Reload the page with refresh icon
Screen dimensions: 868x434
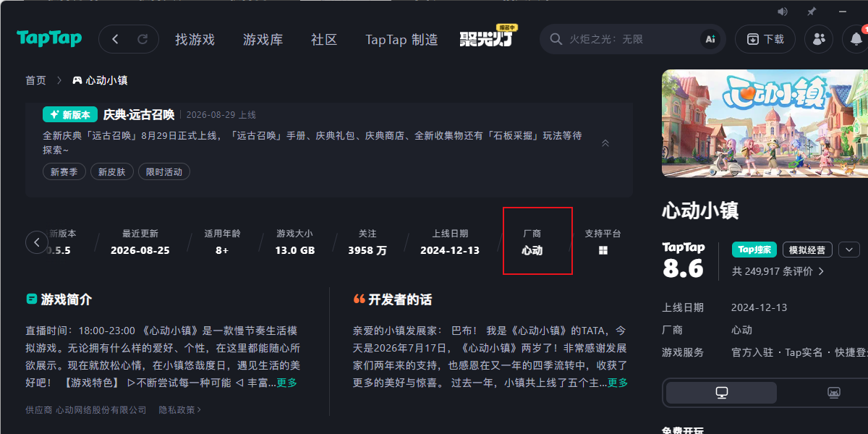pos(143,39)
